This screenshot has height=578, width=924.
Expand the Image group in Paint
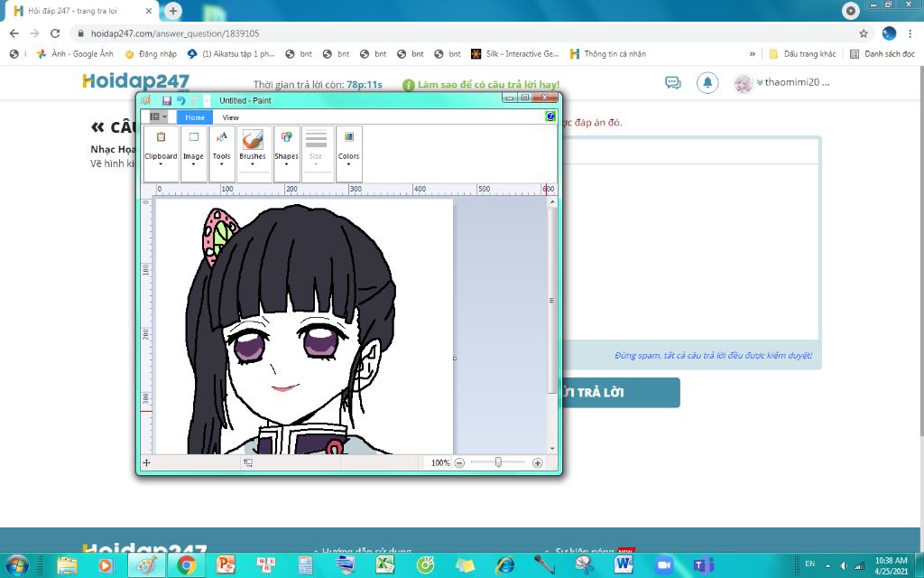[x=193, y=154]
